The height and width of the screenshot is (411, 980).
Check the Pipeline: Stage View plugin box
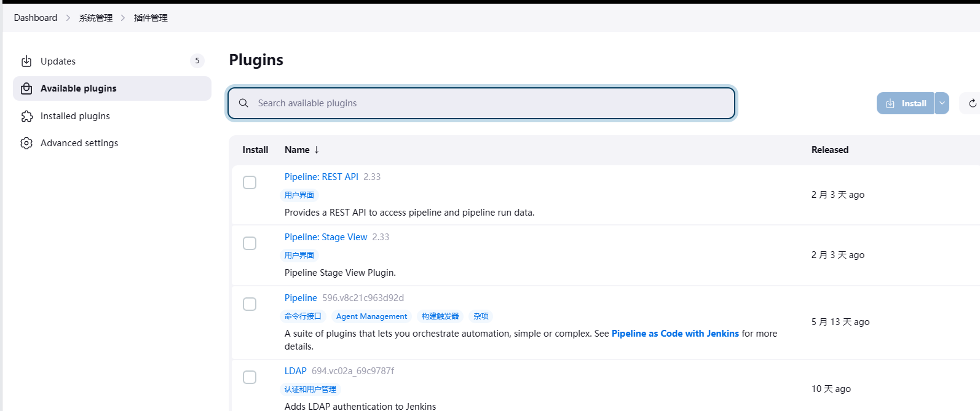[250, 243]
